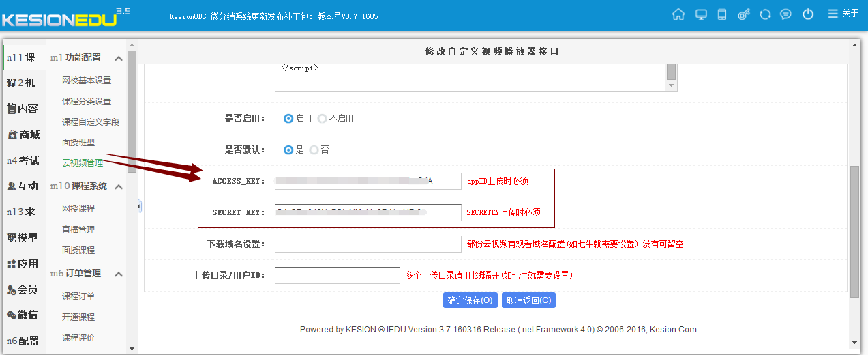The height and width of the screenshot is (355, 868).
Task: Click the home icon in top bar
Action: coord(678,14)
